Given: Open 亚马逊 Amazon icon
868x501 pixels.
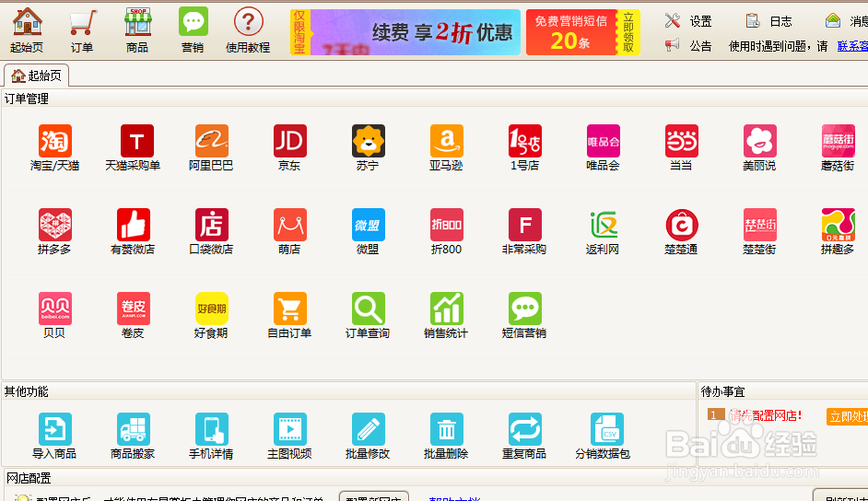Looking at the screenshot, I should coord(446,147).
